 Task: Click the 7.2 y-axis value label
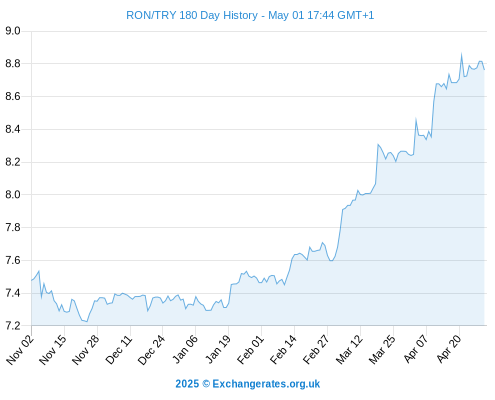tap(13, 325)
